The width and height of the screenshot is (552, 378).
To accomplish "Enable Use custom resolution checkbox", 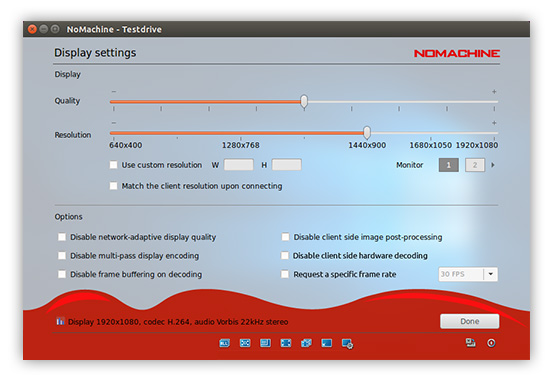I will tap(113, 165).
